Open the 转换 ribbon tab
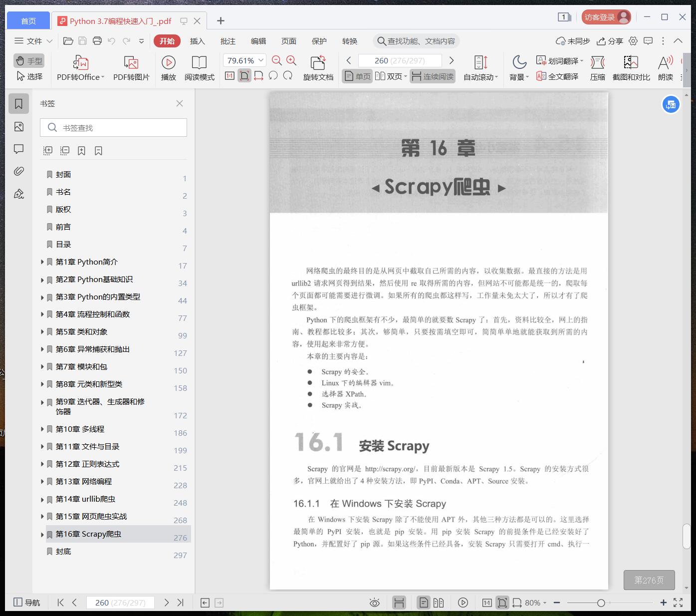The height and width of the screenshot is (616, 696). point(350,41)
